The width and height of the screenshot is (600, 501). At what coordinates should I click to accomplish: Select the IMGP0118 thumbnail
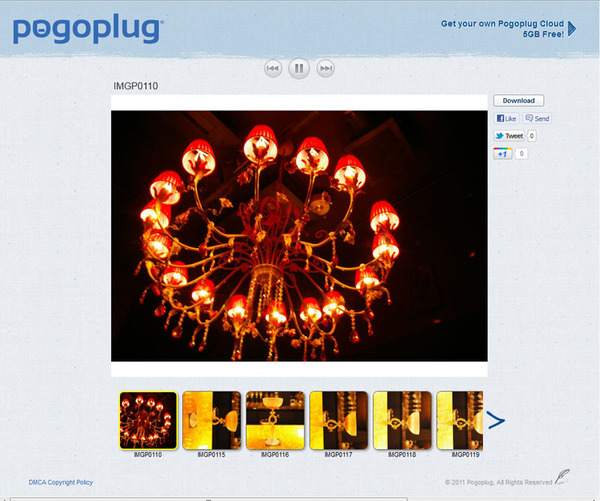(x=402, y=420)
